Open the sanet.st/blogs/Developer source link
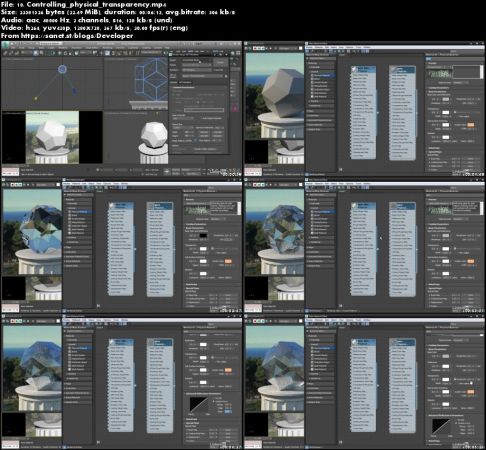 77,36
